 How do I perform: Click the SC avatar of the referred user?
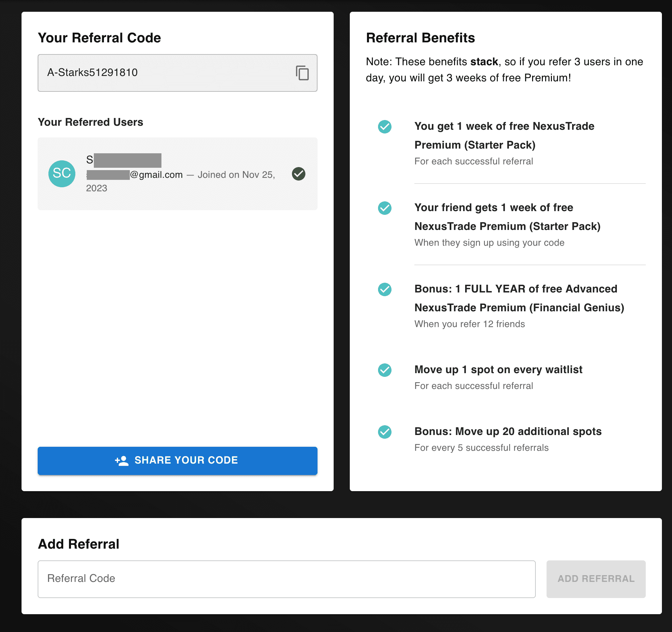click(x=62, y=173)
